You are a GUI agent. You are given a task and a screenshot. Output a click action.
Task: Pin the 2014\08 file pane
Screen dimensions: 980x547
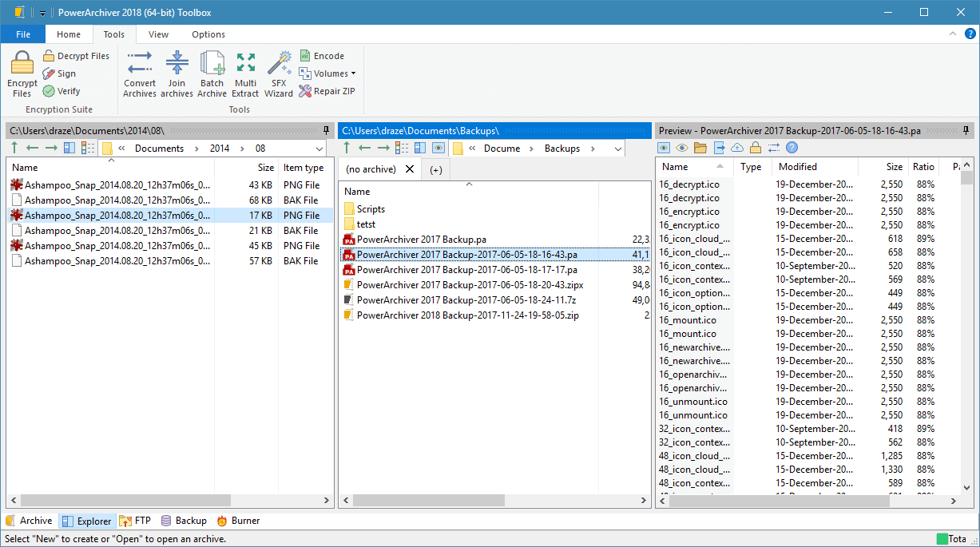tap(326, 130)
